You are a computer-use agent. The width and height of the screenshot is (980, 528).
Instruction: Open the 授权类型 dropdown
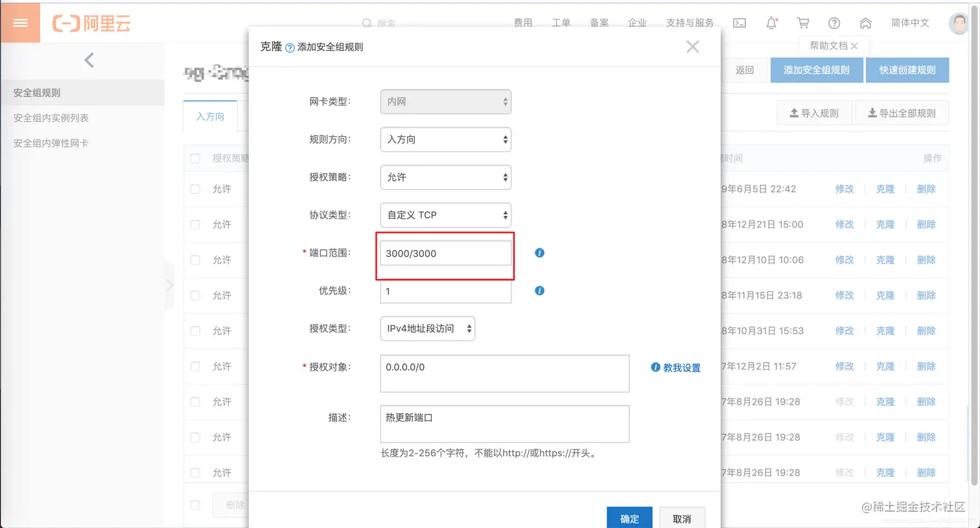pos(428,329)
